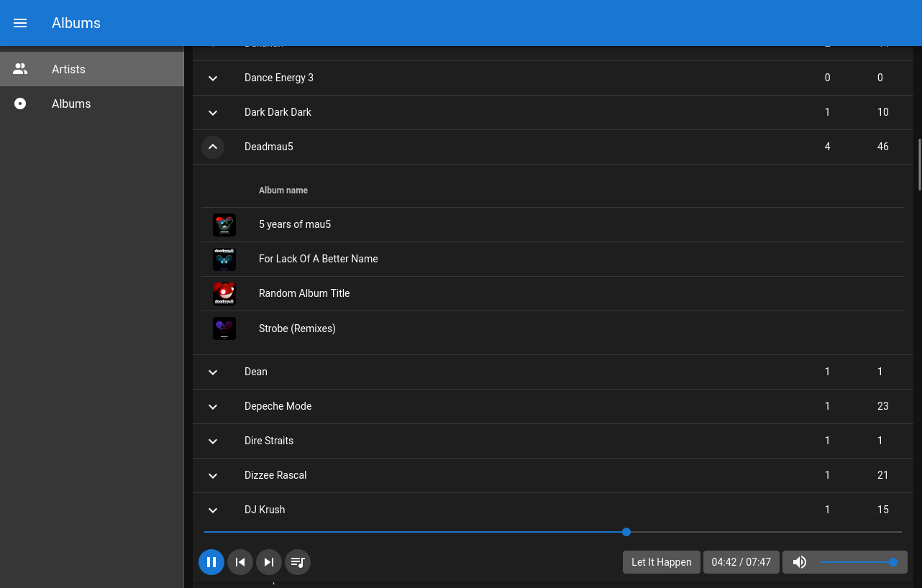Click Depeche Mode track count 23
The image size is (922, 588).
coord(883,406)
